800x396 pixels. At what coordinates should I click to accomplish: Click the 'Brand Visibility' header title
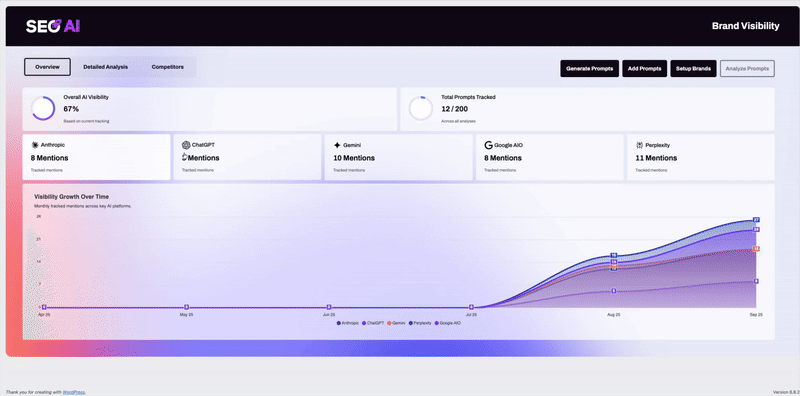745,26
